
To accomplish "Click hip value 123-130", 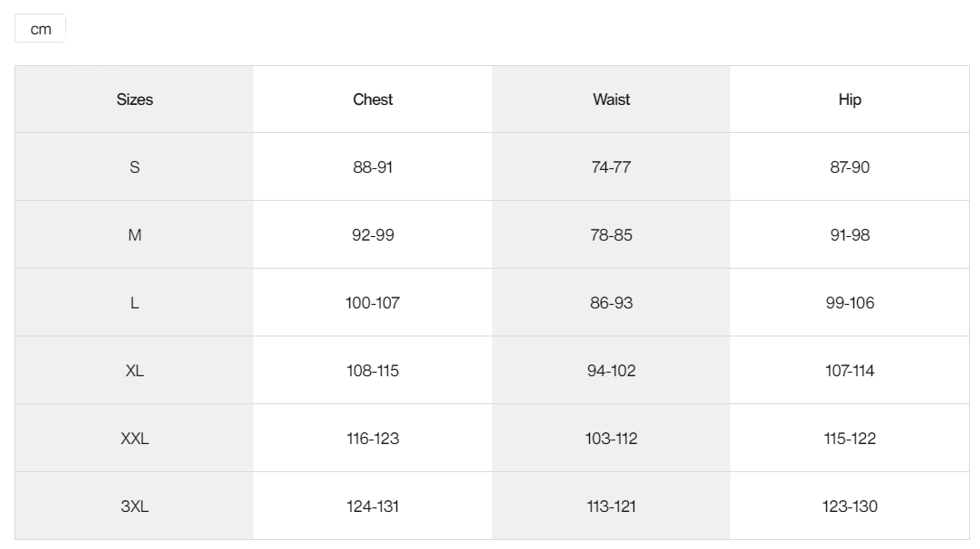I will pos(850,506).
